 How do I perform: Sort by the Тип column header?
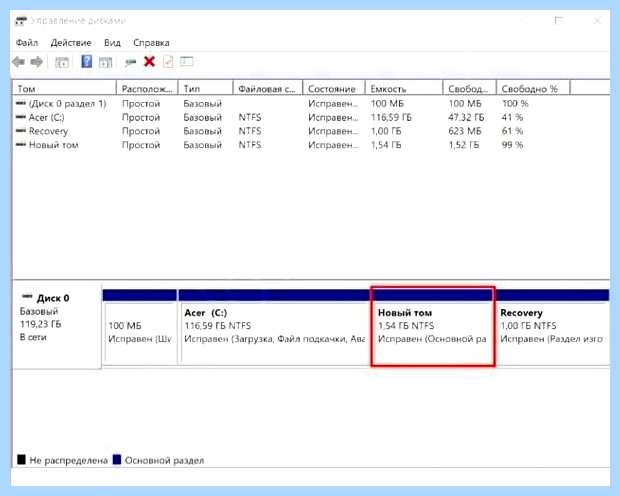pos(206,89)
